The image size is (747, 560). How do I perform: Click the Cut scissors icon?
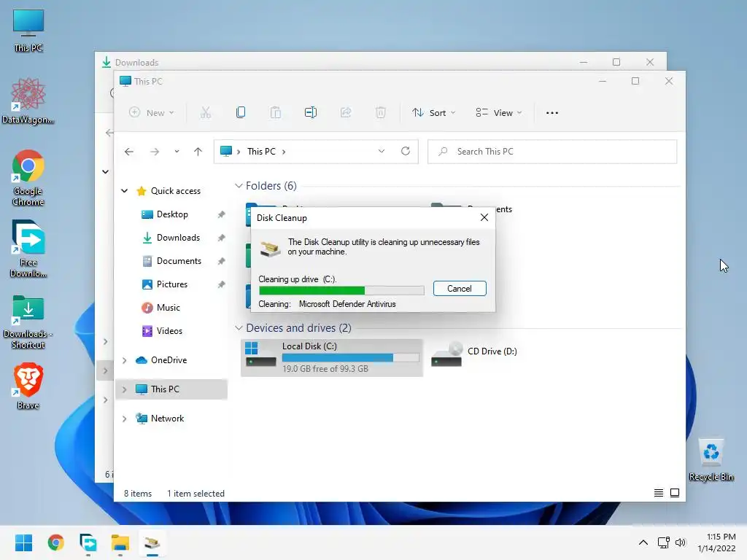point(205,113)
